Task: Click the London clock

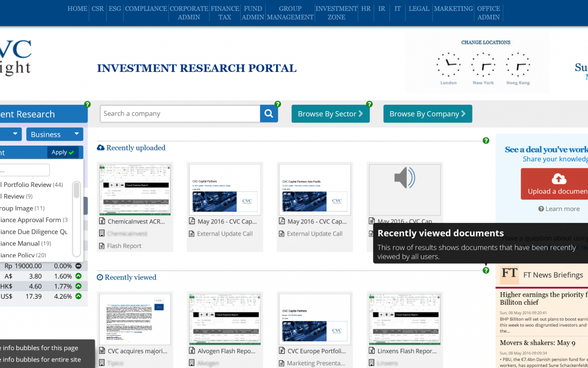Action: point(449,65)
